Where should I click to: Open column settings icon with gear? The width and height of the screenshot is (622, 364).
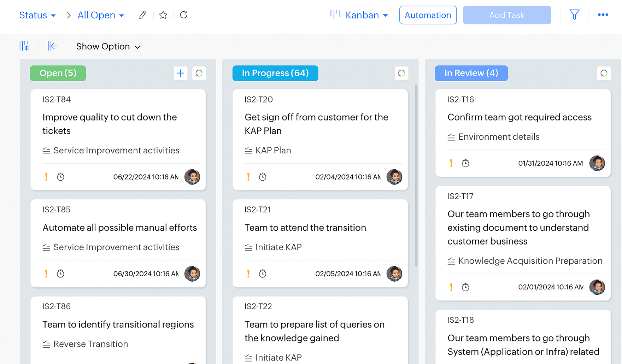tap(24, 46)
